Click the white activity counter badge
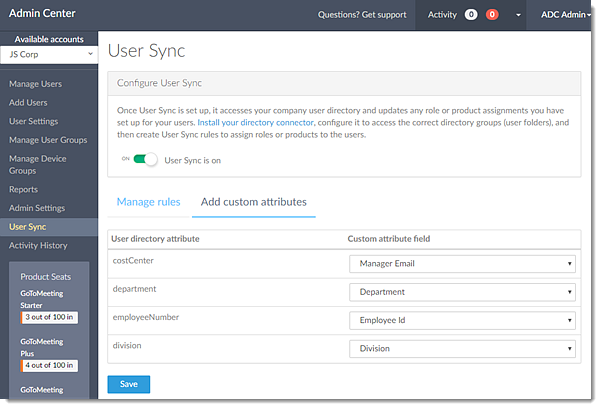The image size is (600, 409). [x=471, y=15]
